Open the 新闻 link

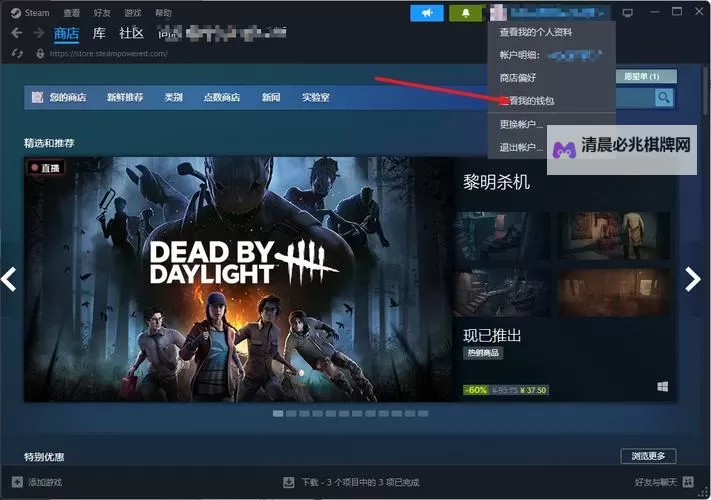[x=271, y=97]
